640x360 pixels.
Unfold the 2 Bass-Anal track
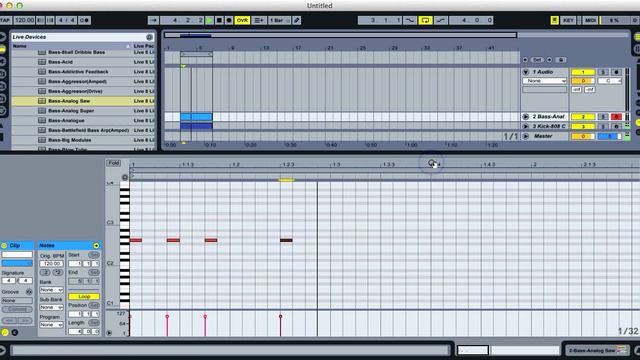[x=526, y=117]
